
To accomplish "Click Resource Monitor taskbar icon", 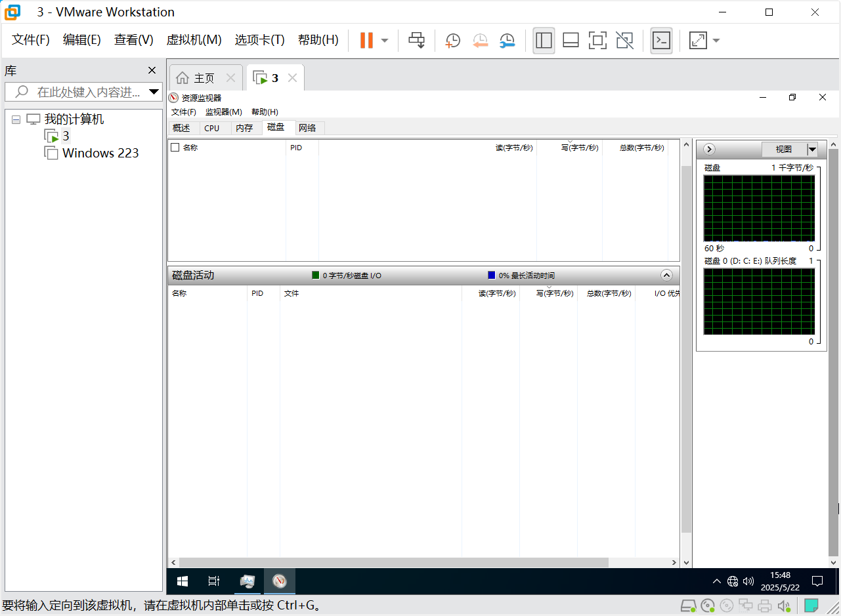I will pos(280,581).
